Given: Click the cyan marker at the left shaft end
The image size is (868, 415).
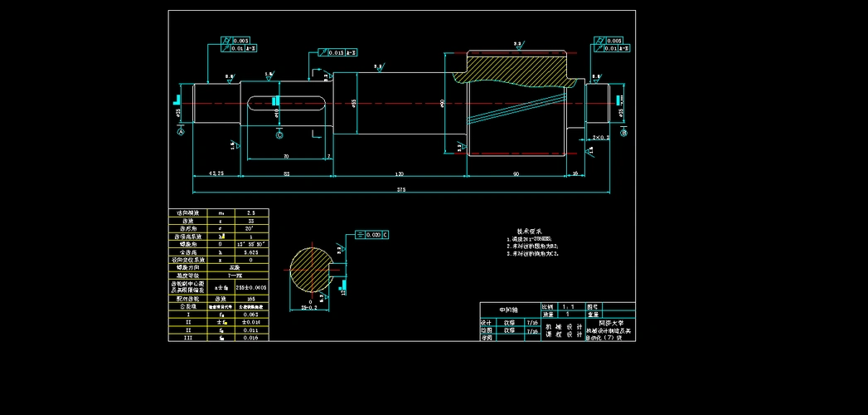Looking at the screenshot, I should [177, 100].
